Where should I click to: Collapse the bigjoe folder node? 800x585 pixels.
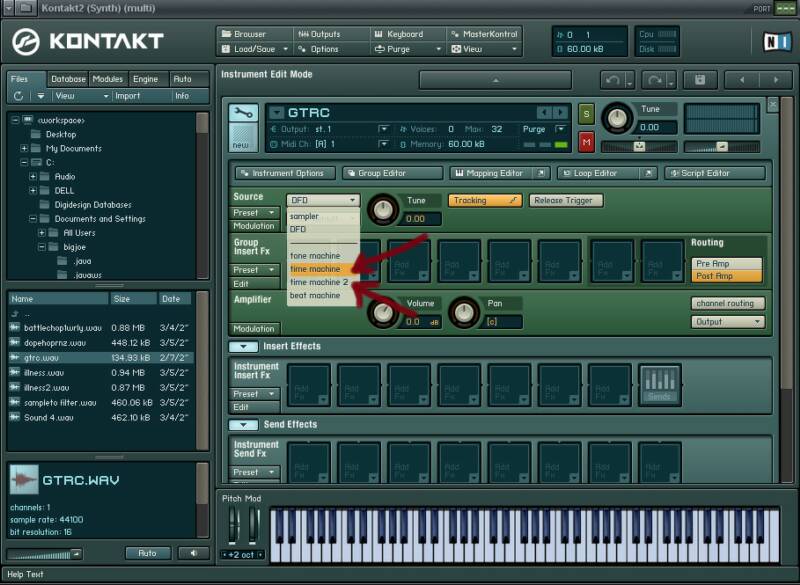tap(42, 247)
